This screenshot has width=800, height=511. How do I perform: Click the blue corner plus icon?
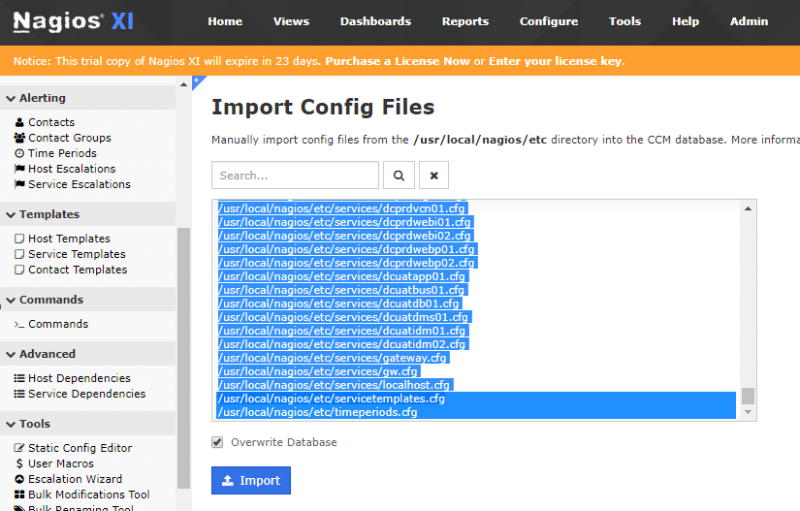(x=198, y=82)
